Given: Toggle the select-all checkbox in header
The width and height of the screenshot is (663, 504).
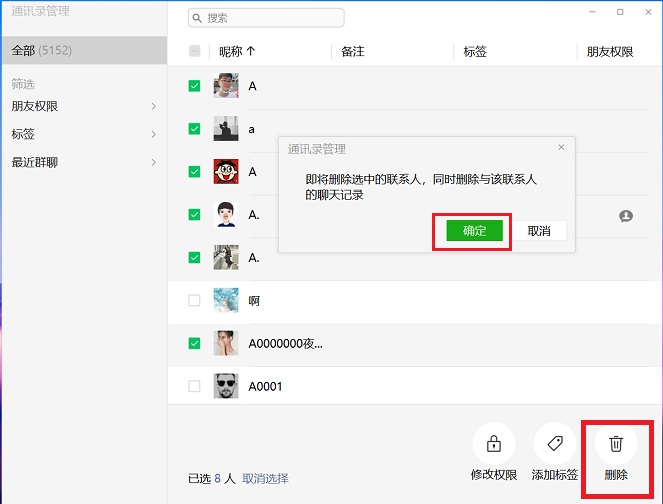Looking at the screenshot, I should click(x=194, y=51).
